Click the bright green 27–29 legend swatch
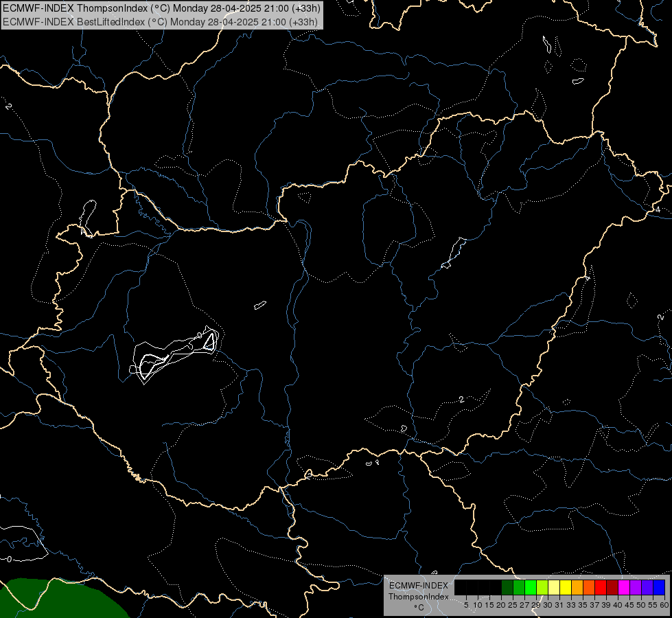This screenshot has height=618, width=672. 531,587
